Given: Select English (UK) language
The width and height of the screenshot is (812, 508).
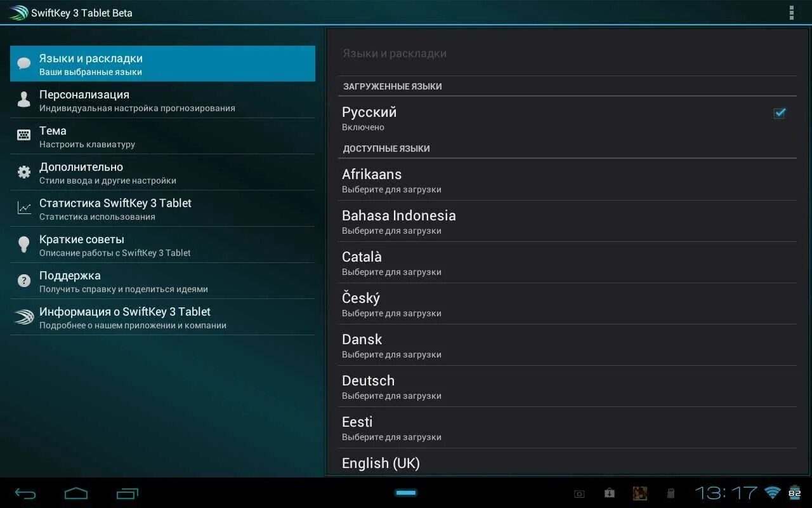Looking at the screenshot, I should (x=567, y=462).
